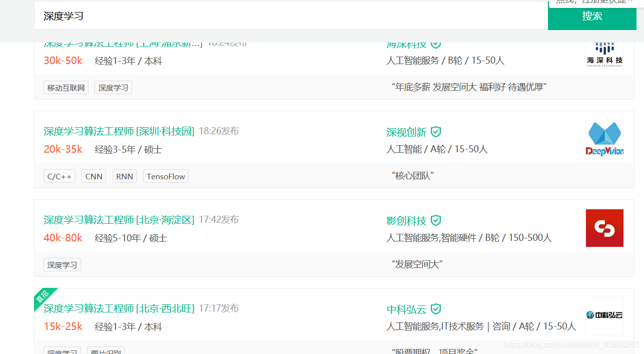Select the 移动互联网 tag
The width and height of the screenshot is (644, 354).
(66, 88)
